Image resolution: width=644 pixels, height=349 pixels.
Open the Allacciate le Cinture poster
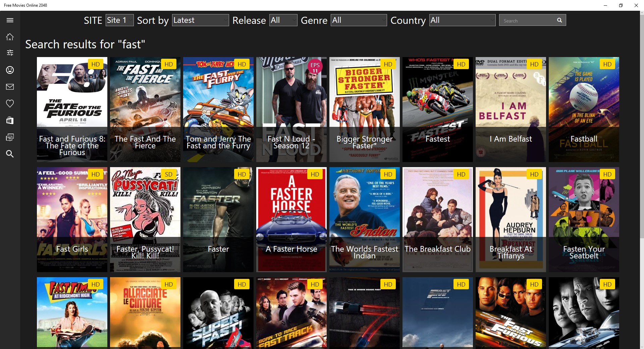pyautogui.click(x=145, y=313)
